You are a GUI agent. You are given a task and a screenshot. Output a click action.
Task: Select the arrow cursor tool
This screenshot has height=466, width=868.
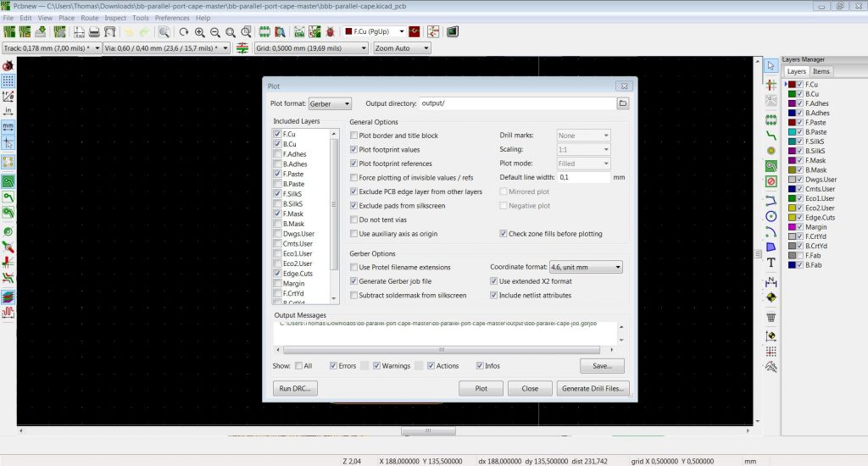click(x=771, y=66)
